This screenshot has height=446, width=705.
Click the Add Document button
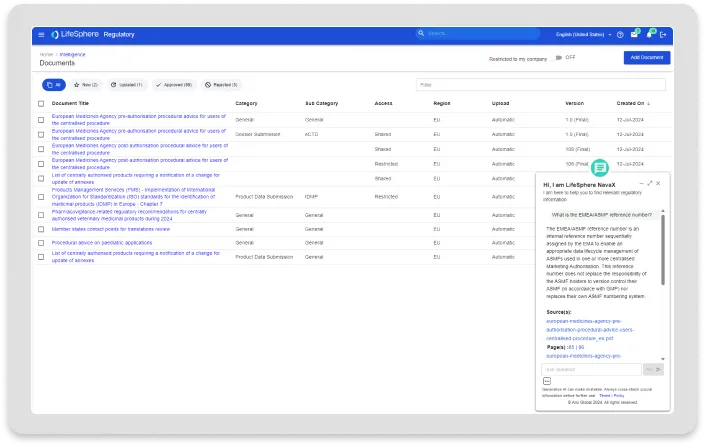click(646, 58)
